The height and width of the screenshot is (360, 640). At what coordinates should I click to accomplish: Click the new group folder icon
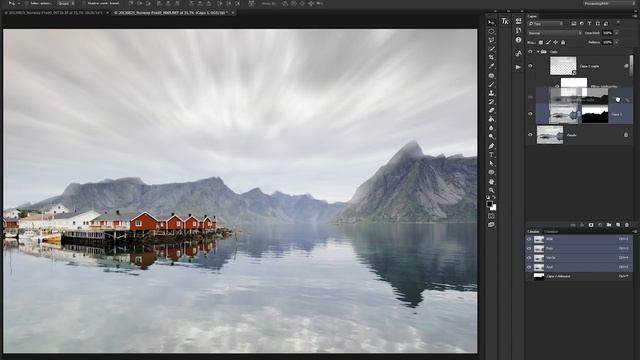(609, 225)
